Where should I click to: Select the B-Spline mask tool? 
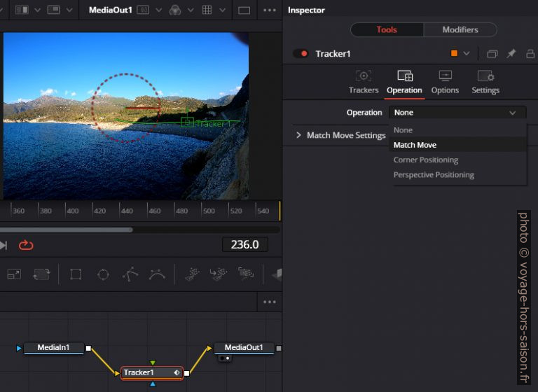click(x=157, y=274)
